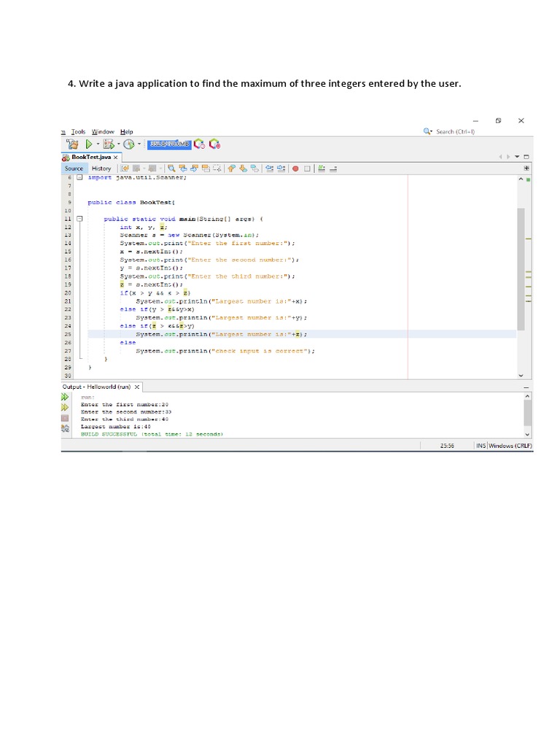
Task: Open the Run Project dropdown arrow
Action: point(98,144)
